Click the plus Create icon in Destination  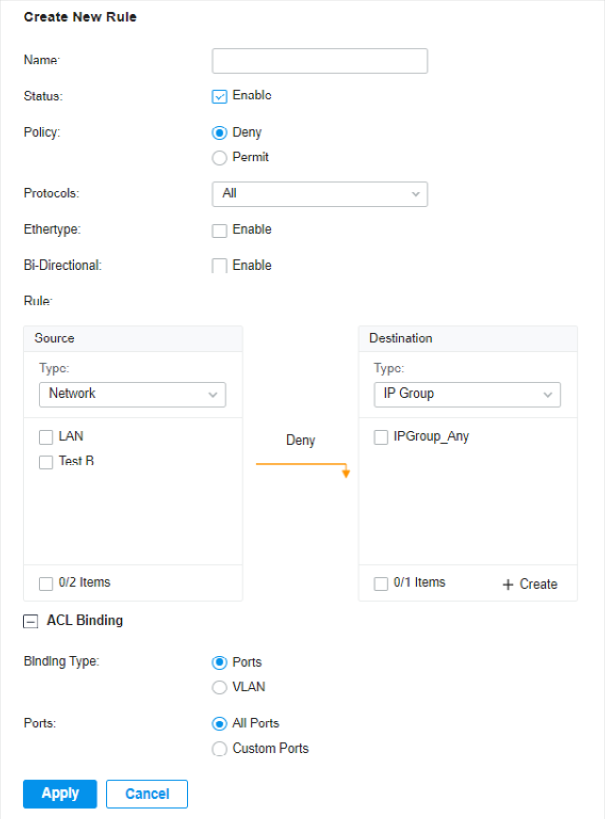pos(508,584)
